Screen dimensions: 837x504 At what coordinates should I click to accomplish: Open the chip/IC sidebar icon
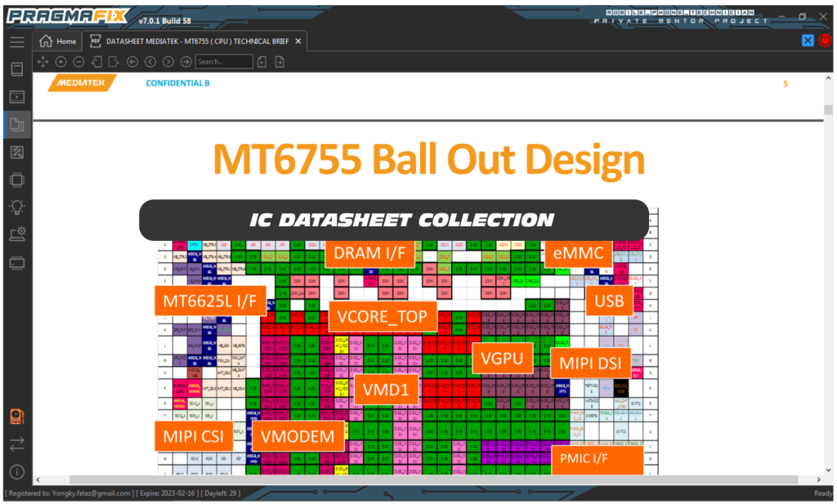16,180
